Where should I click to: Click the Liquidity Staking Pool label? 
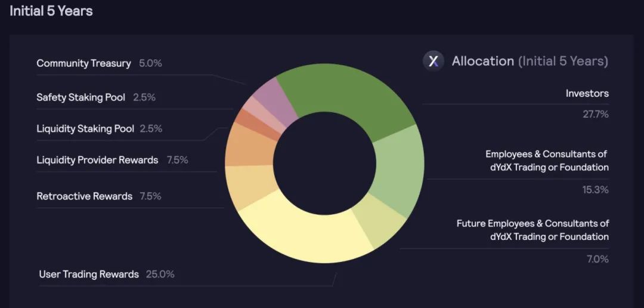tap(85, 129)
